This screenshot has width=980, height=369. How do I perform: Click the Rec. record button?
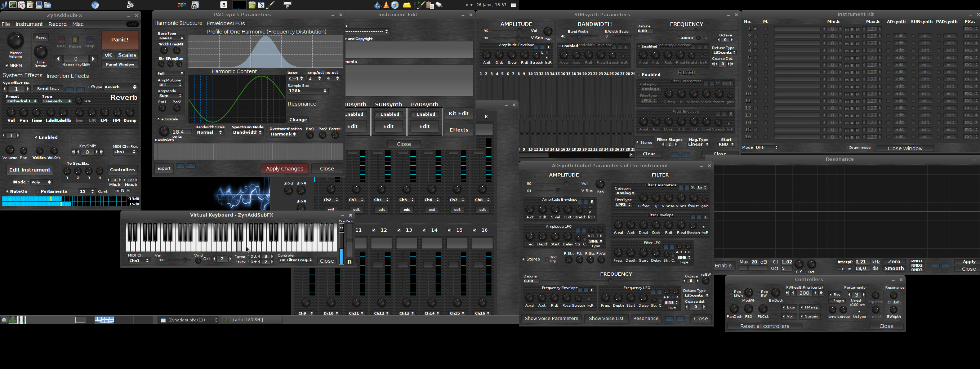pyautogui.click(x=61, y=40)
